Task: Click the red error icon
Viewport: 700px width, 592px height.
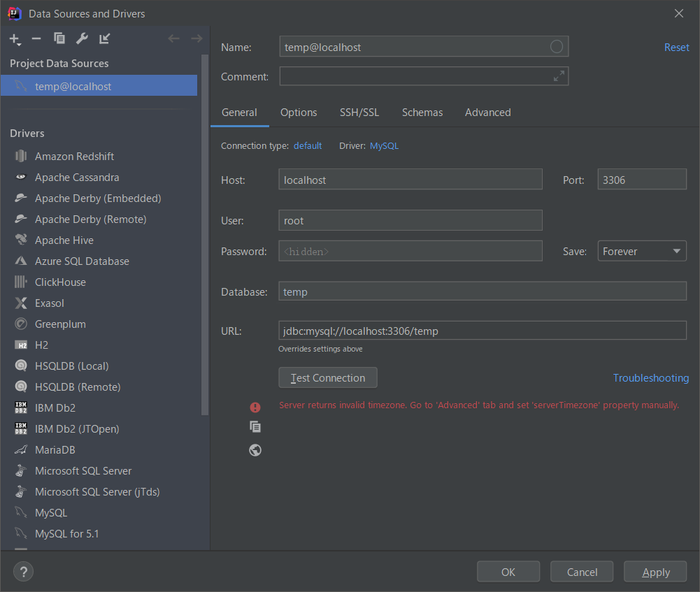Action: pos(255,407)
